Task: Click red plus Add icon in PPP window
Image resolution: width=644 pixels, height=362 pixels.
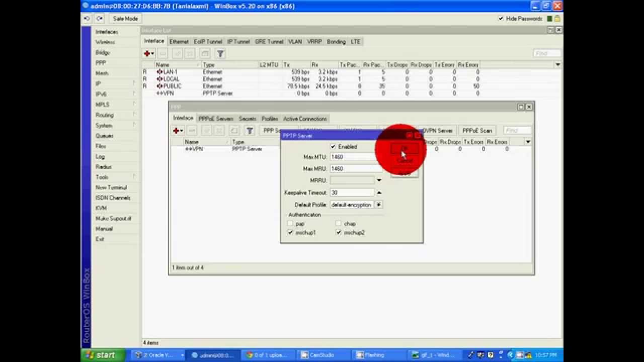Action: [x=178, y=131]
